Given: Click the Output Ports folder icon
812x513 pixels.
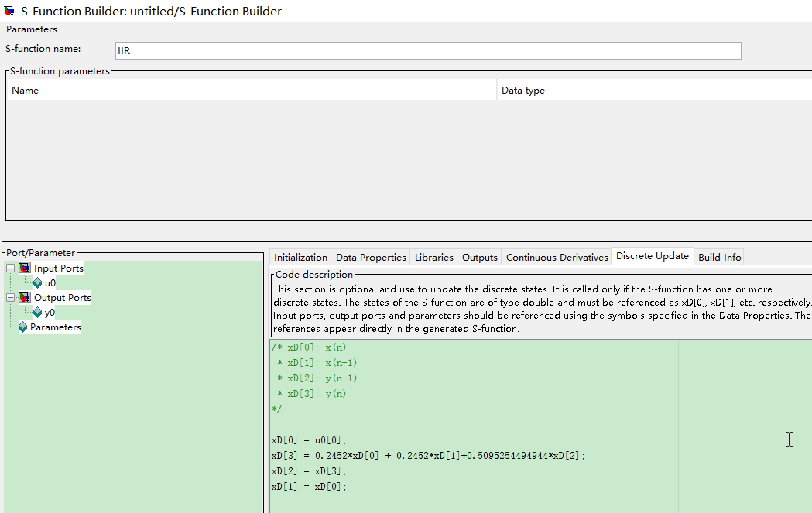Looking at the screenshot, I should pos(25,298).
